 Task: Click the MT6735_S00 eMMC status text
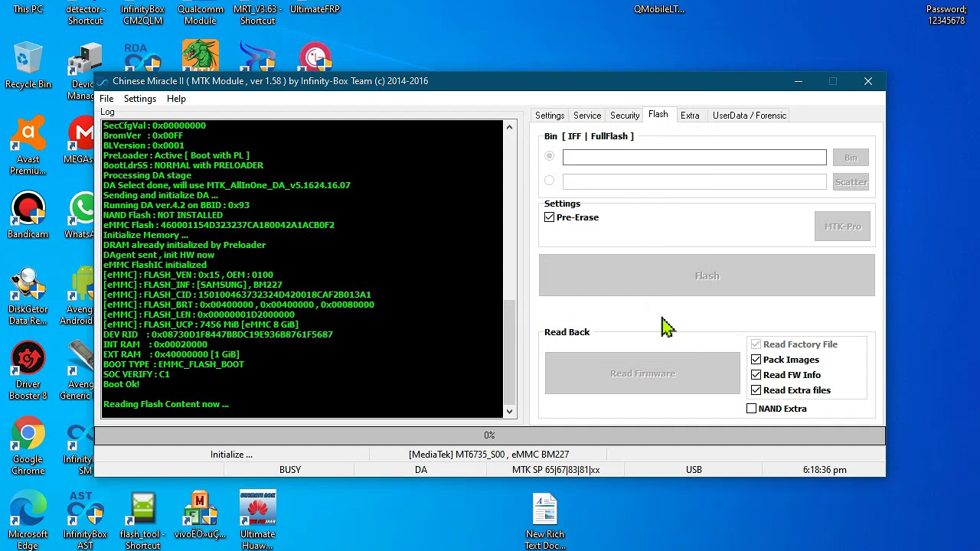(x=489, y=455)
